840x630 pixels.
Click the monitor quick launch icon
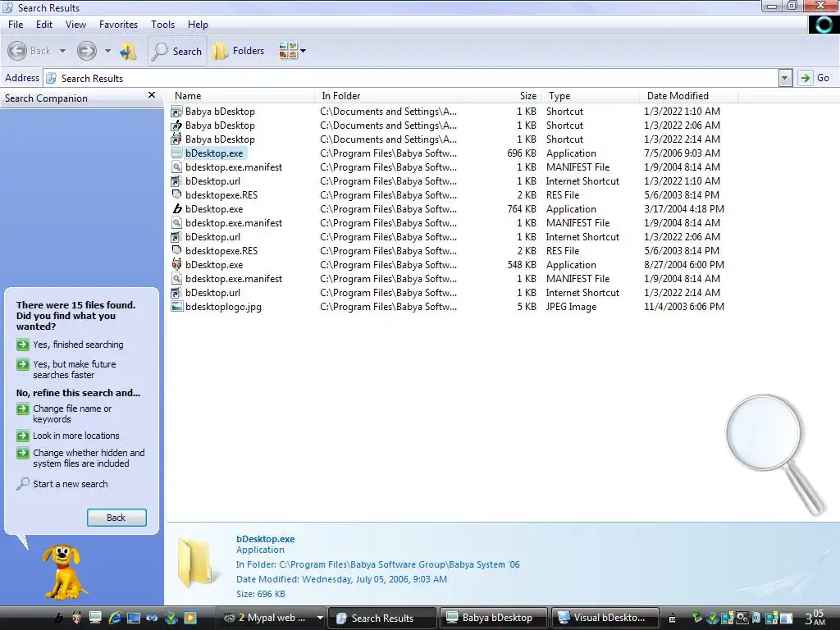click(x=95, y=618)
